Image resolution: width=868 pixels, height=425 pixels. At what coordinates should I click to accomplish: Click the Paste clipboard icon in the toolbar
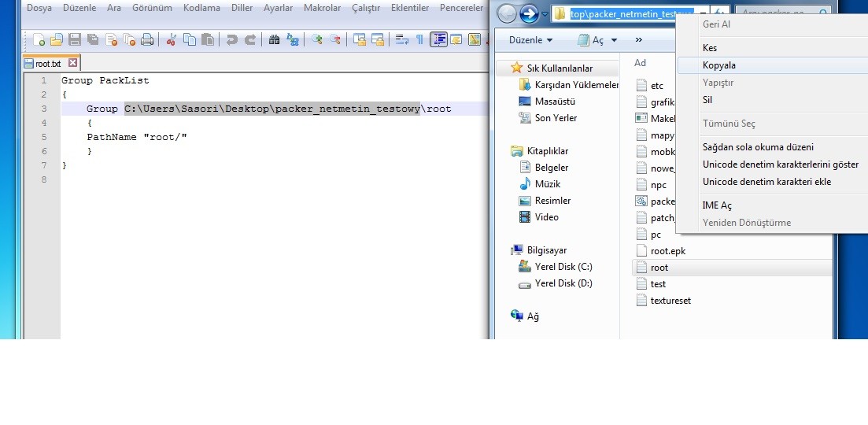click(208, 39)
